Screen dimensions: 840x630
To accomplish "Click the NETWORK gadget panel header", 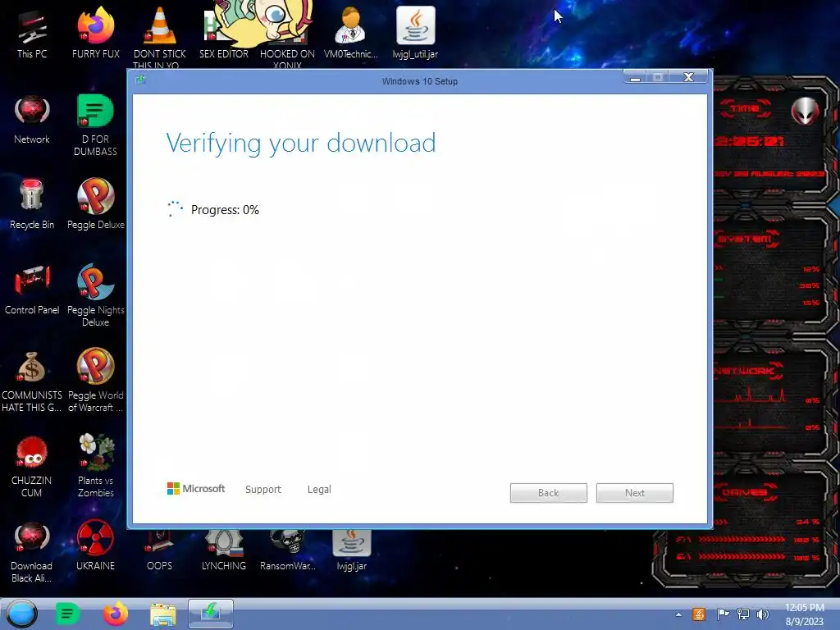I will coord(747,371).
